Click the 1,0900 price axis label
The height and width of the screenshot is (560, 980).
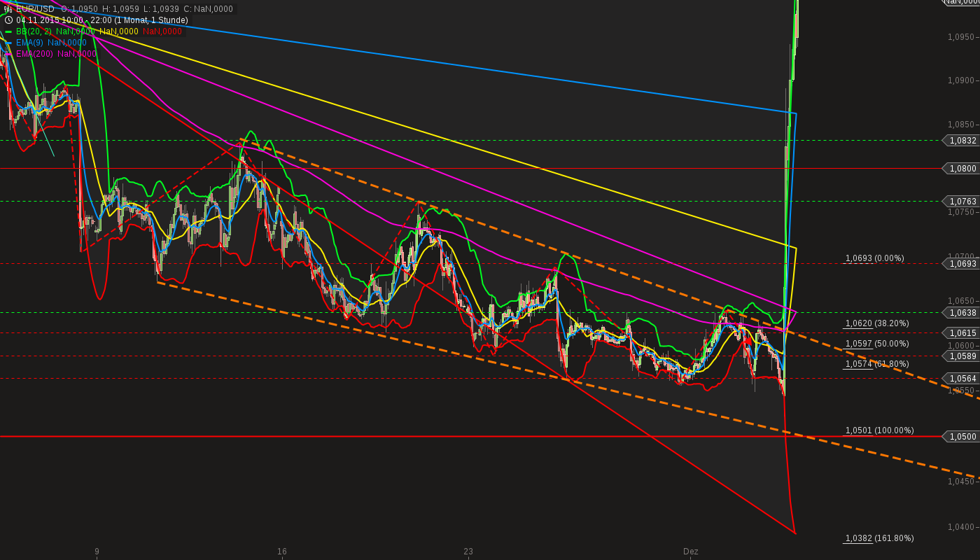pos(960,80)
